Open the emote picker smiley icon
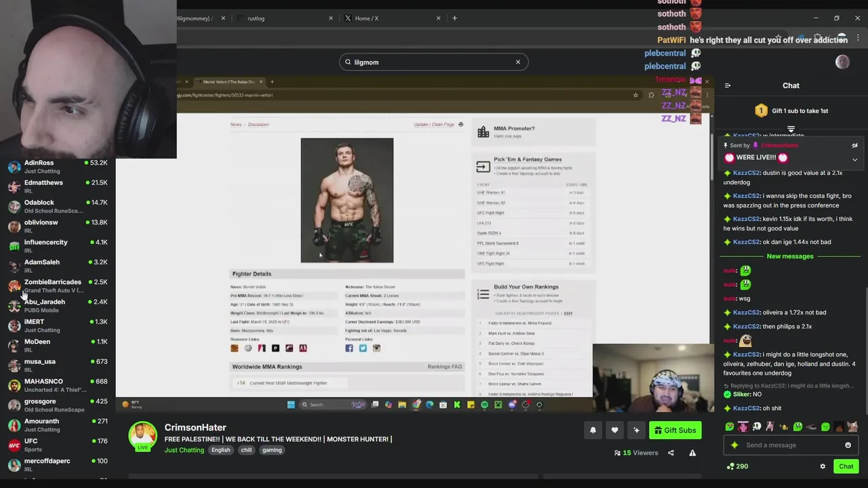 [848, 445]
